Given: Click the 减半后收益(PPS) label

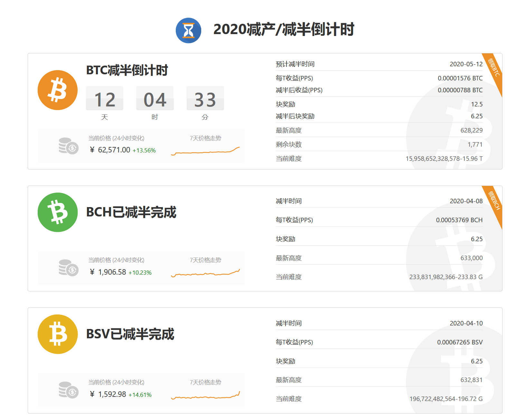Looking at the screenshot, I should [299, 90].
